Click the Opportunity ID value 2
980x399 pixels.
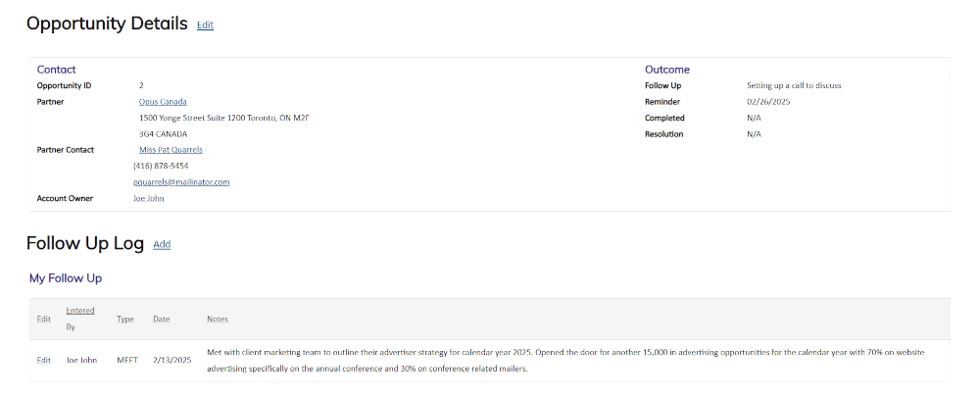coord(141,85)
